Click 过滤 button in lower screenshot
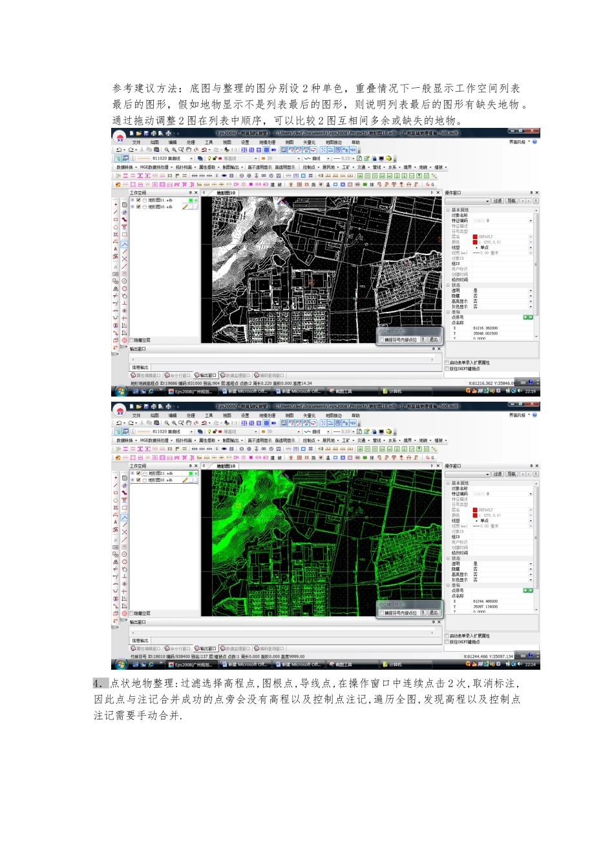Image resolution: width=614 pixels, height=868 pixels. point(498,474)
